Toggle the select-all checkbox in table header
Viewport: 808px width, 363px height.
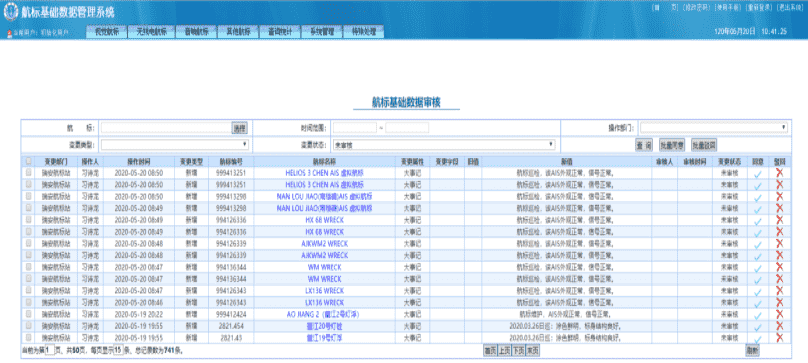click(x=28, y=161)
